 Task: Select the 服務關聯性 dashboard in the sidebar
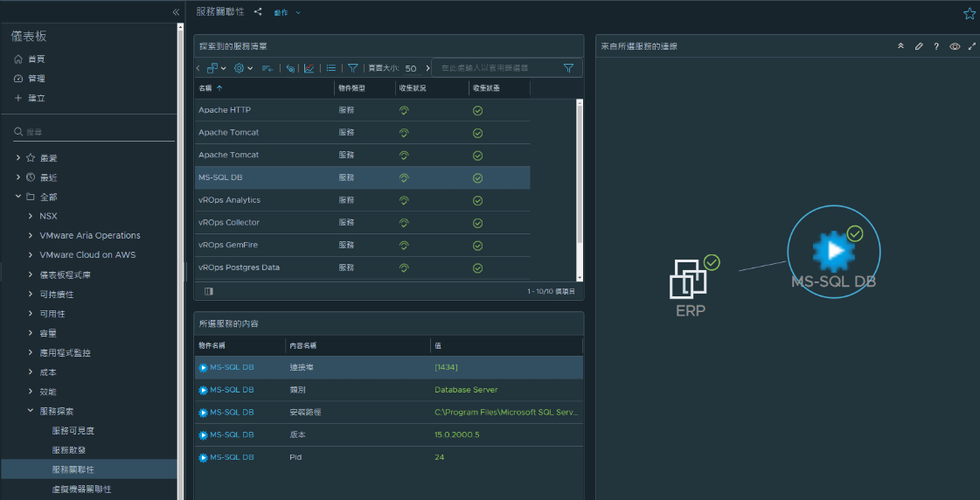(89, 469)
